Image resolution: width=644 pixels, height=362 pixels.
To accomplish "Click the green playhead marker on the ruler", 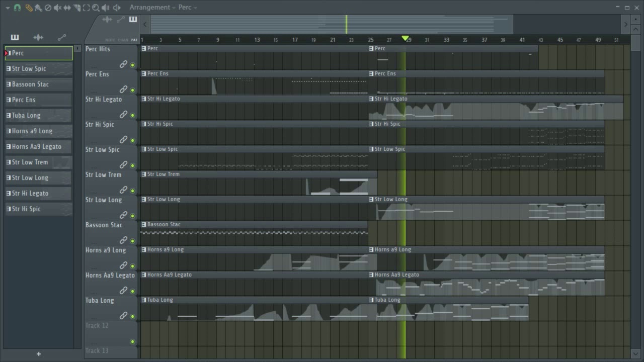I will [405, 38].
